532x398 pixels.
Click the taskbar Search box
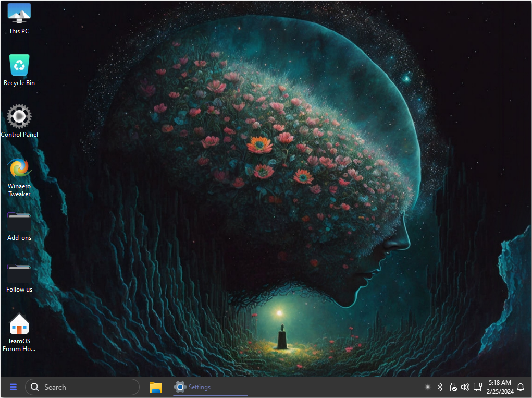pyautogui.click(x=82, y=387)
